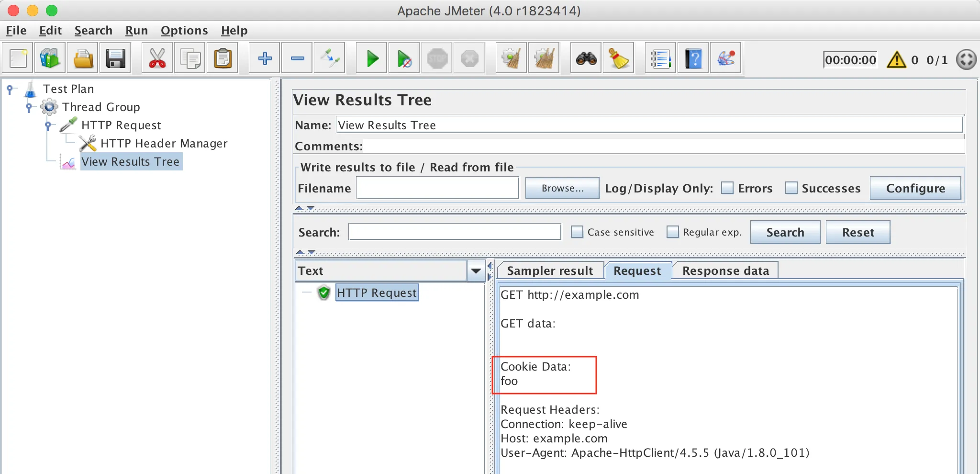Select HTTP Header Manager in tree
The width and height of the screenshot is (980, 474).
(164, 144)
